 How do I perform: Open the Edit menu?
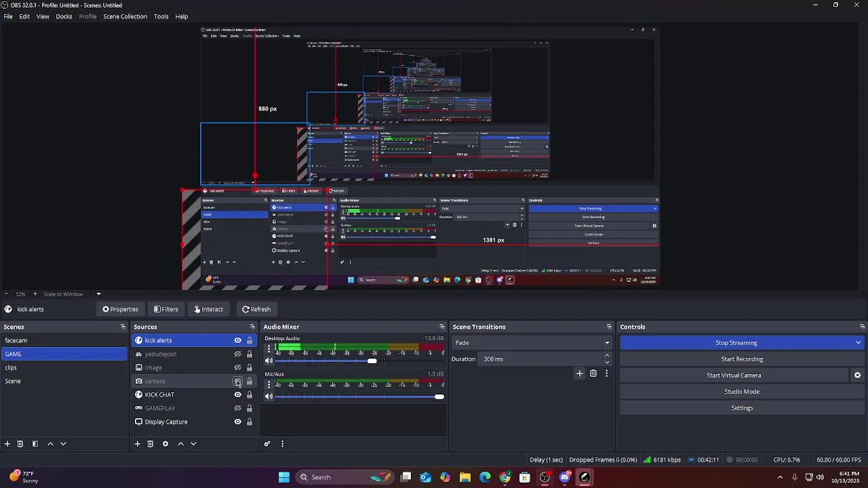(x=24, y=16)
